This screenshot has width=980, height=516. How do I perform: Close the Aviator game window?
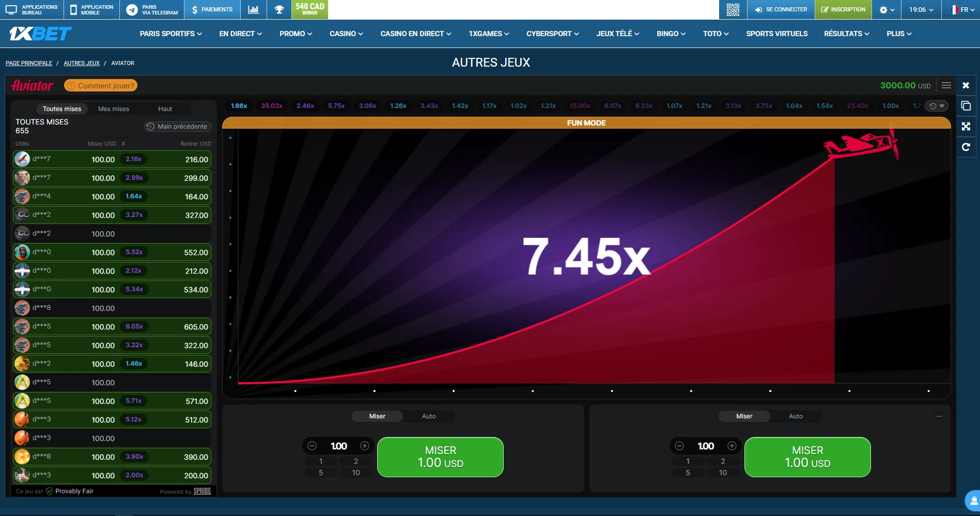point(966,85)
